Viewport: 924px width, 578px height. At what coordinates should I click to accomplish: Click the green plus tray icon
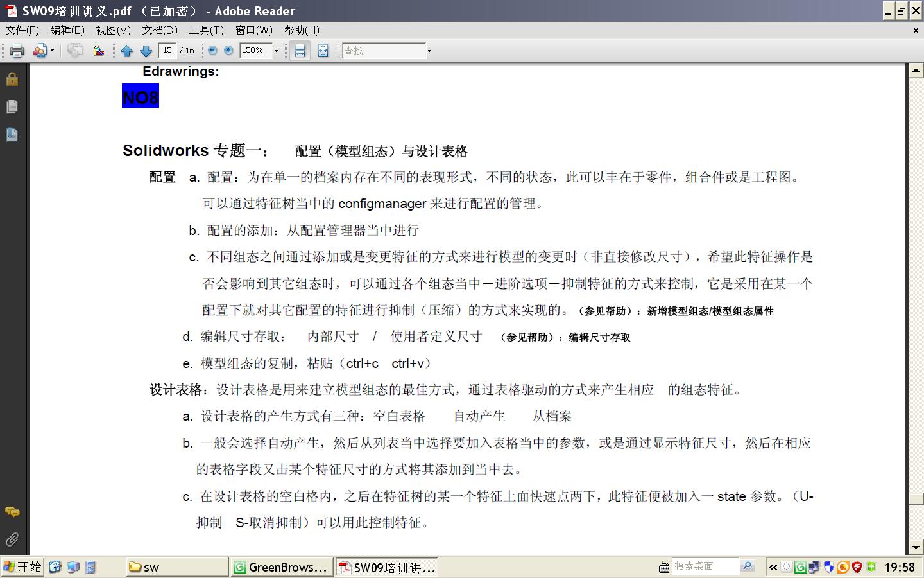pyautogui.click(x=871, y=567)
